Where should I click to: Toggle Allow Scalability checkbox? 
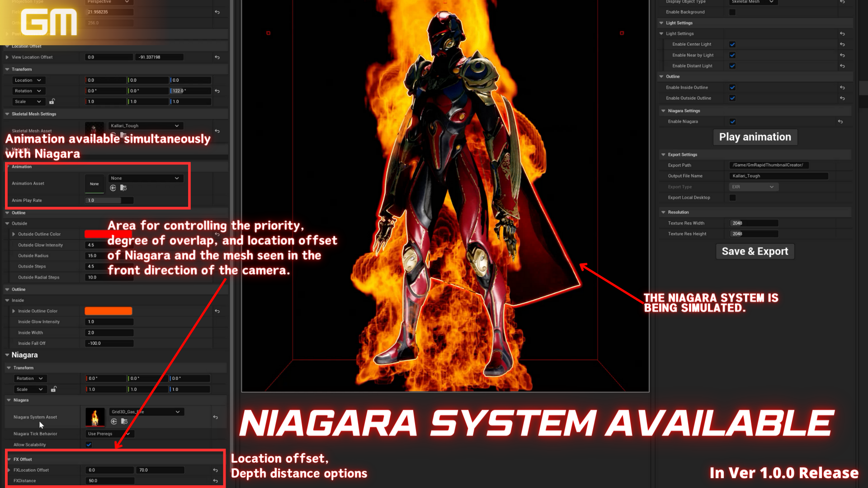(x=89, y=445)
